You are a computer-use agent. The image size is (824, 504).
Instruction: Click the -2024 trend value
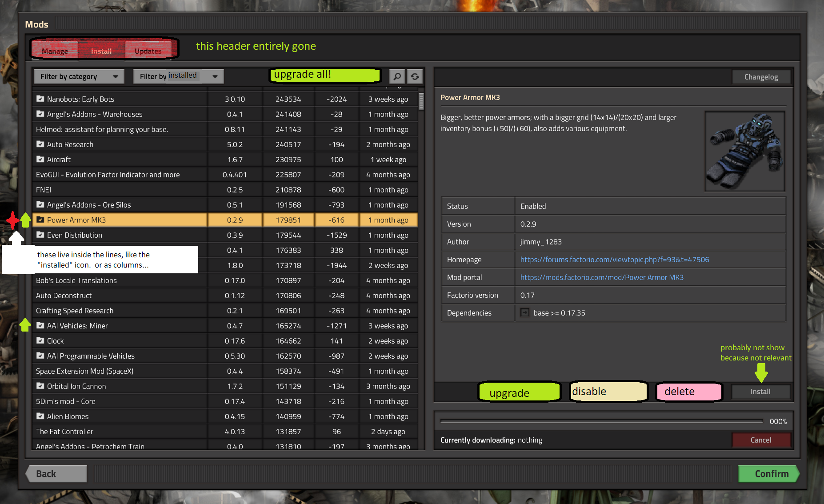[336, 99]
